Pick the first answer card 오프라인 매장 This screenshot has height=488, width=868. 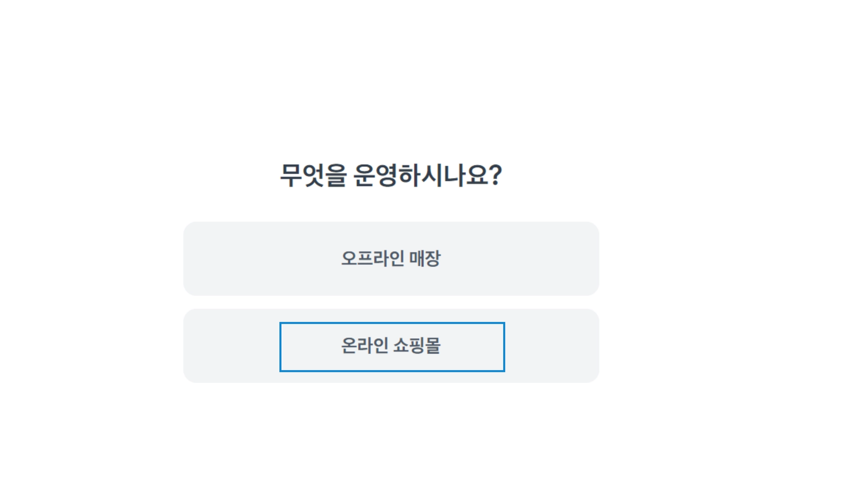pos(391,258)
